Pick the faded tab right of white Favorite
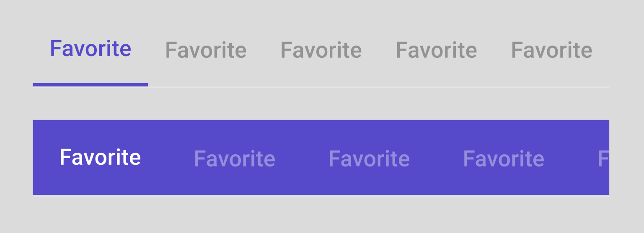The height and width of the screenshot is (233, 644). pos(235,159)
